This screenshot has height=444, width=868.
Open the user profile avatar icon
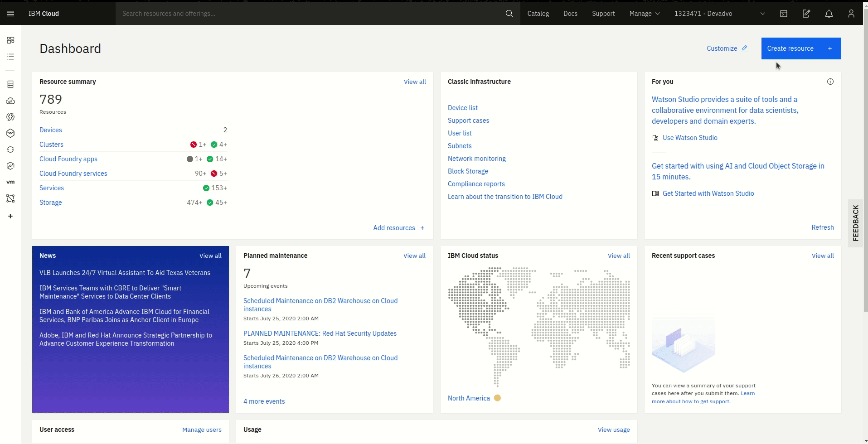pyautogui.click(x=851, y=14)
